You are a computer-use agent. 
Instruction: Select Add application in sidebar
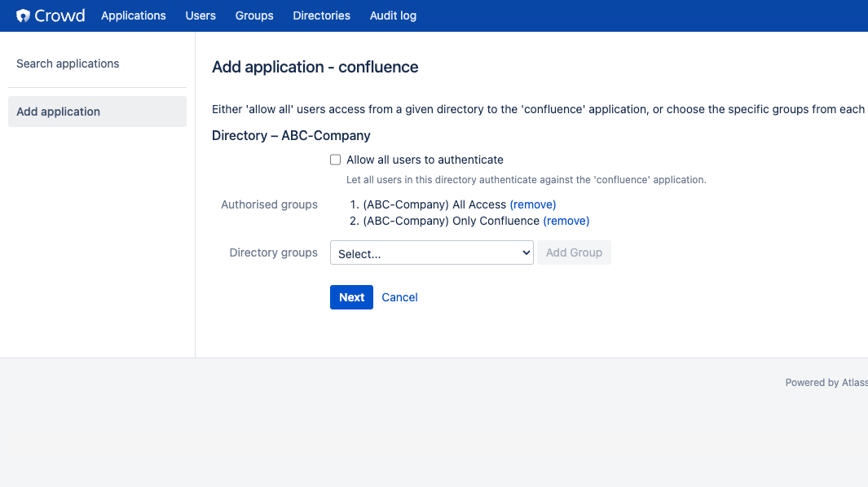pyautogui.click(x=98, y=112)
